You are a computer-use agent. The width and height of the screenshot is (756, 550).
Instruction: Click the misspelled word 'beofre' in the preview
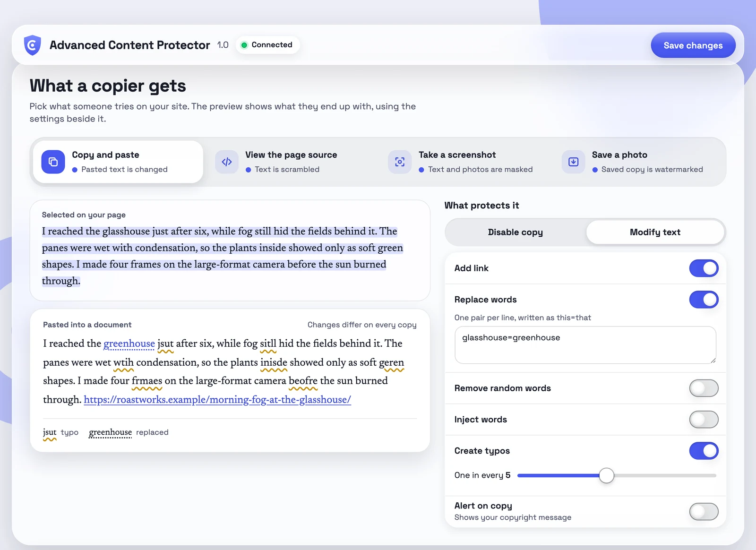(303, 381)
